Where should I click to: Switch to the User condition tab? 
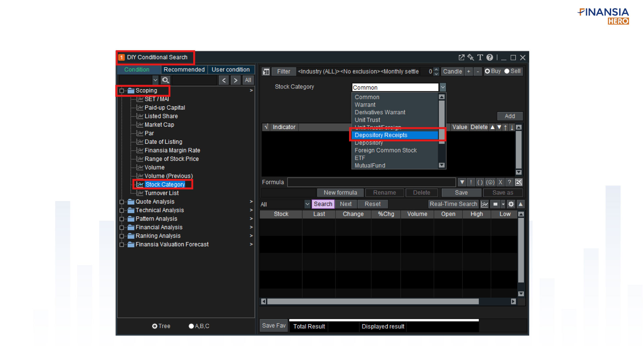(x=231, y=70)
